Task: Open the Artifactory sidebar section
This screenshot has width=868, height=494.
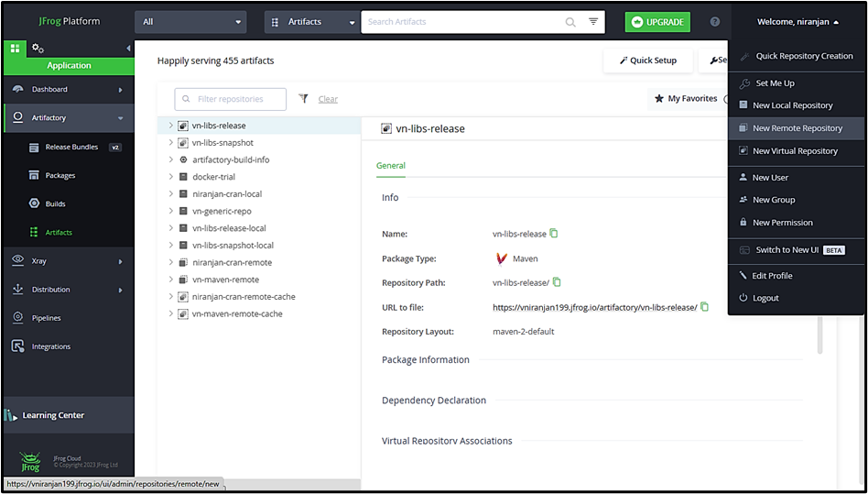Action: click(69, 118)
